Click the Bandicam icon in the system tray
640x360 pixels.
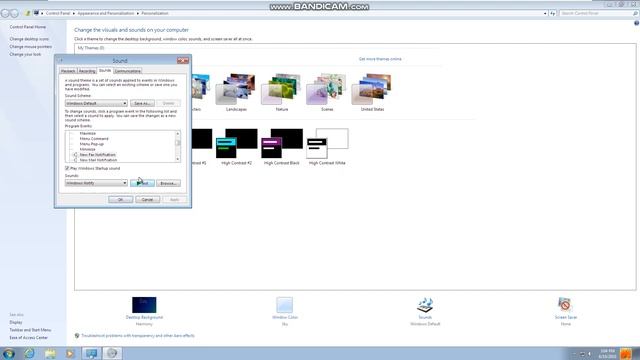tap(626, 353)
